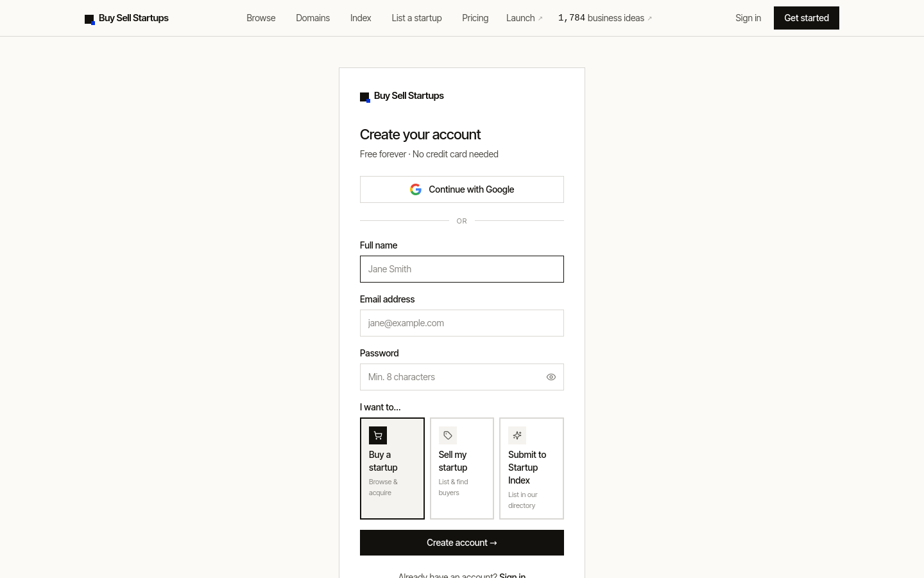Focus the Full name field
This screenshot has height=578, width=924.
pos(462,269)
